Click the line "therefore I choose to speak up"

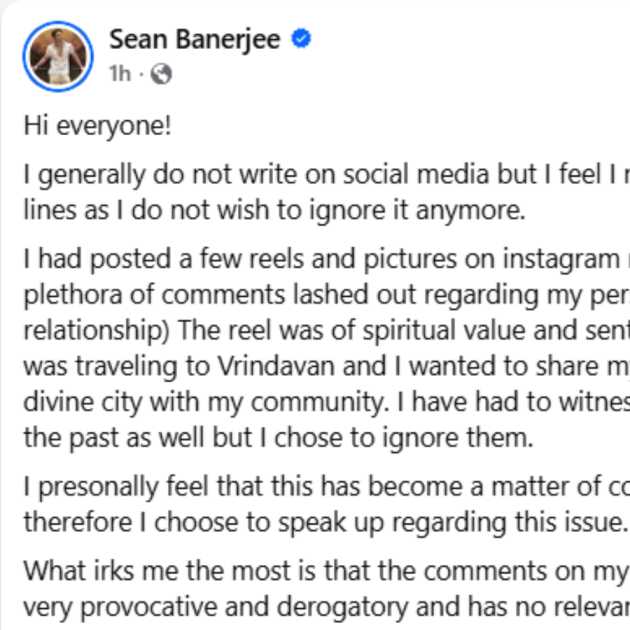(x=325, y=522)
